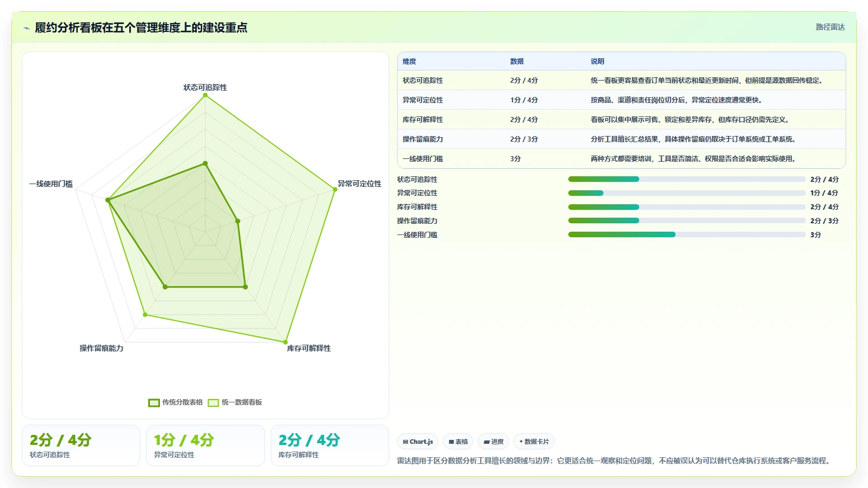
Task: Click the dashboard title 履约分析看板在五个管理维度上的建设重点
Action: coord(141,28)
